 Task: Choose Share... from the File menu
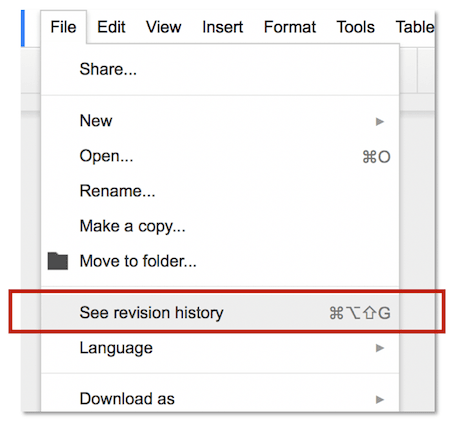click(x=220, y=69)
